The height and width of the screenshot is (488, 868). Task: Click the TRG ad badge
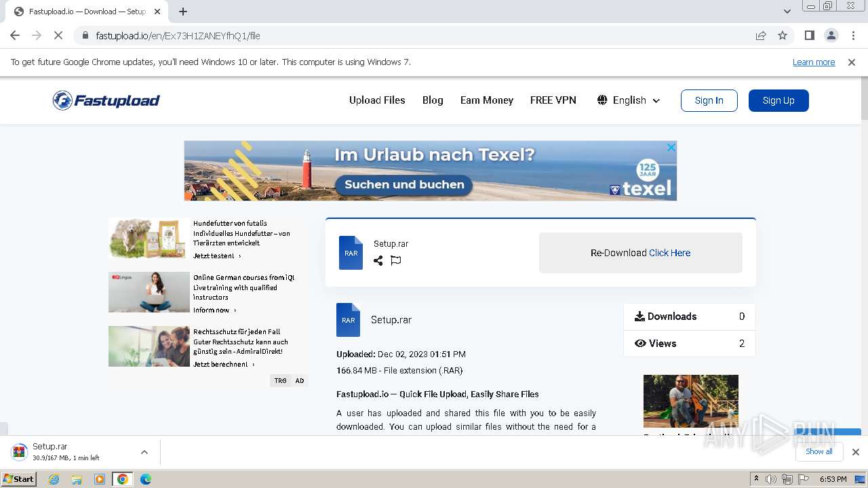[x=280, y=381]
